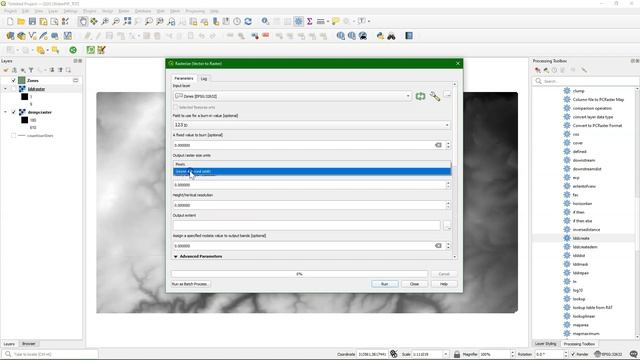The image size is (640, 360).
Task: Click Pan Map to Selection icon
Action: point(94,21)
